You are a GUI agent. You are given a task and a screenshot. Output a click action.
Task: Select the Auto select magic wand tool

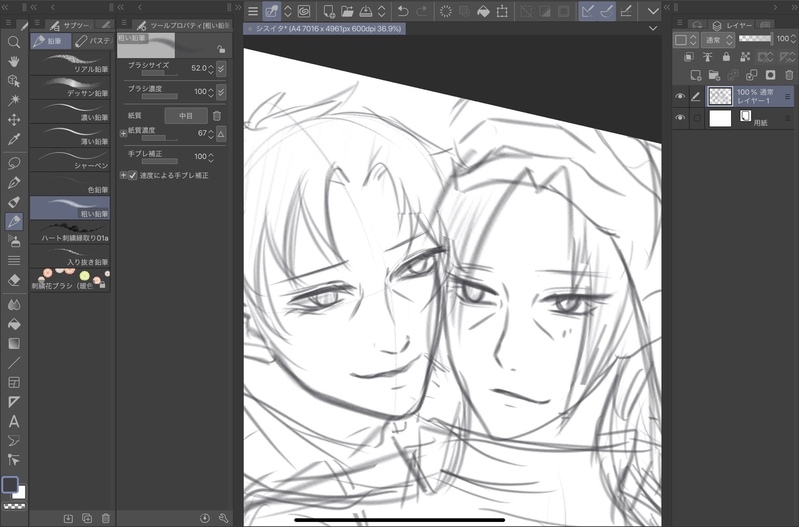tap(14, 100)
